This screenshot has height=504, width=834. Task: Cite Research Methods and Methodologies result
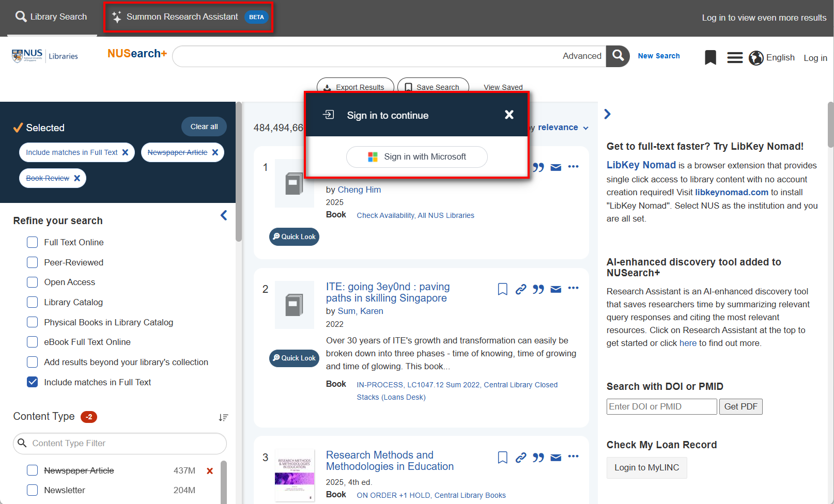point(538,457)
